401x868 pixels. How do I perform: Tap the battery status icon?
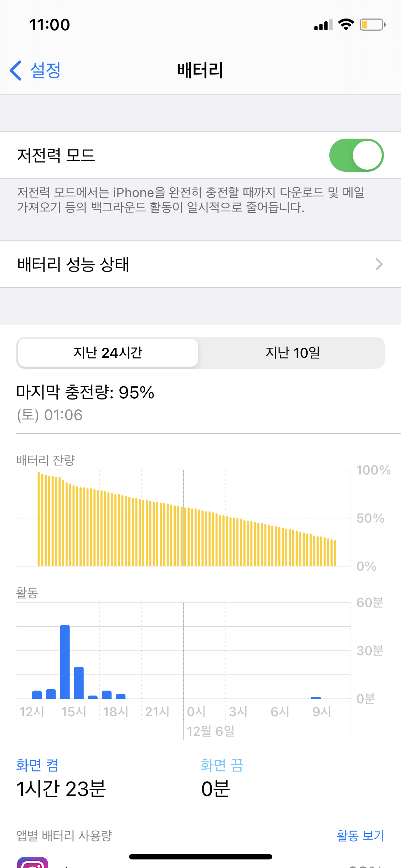[372, 25]
